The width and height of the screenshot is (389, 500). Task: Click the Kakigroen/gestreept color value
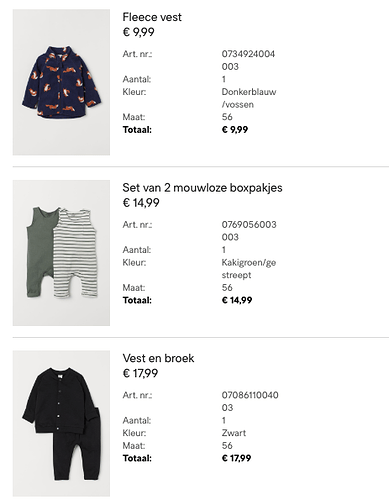point(249,269)
